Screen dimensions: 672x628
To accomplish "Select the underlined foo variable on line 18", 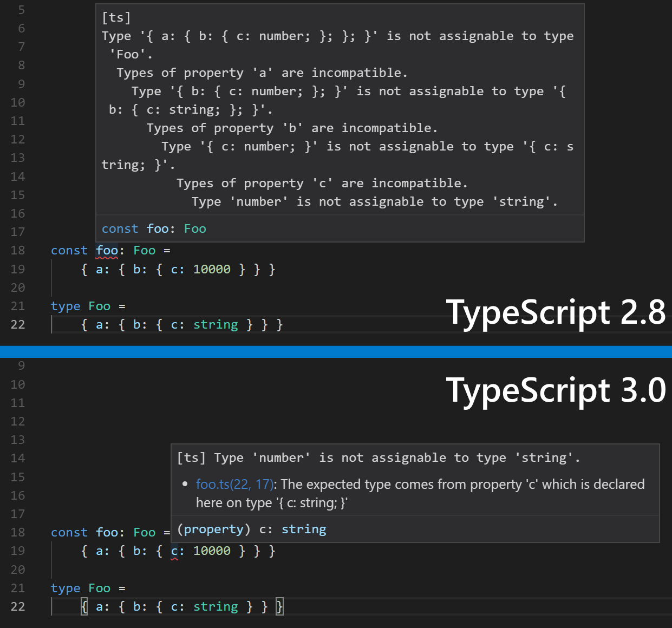I will click(107, 250).
